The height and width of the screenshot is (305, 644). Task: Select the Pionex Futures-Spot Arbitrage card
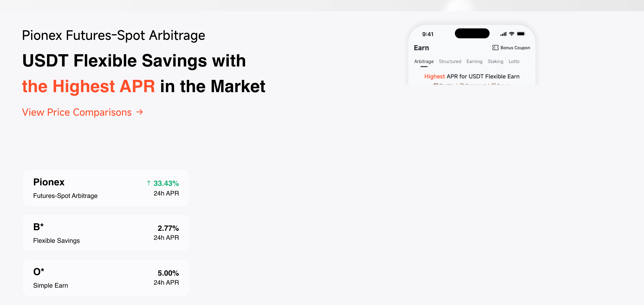pos(106,188)
